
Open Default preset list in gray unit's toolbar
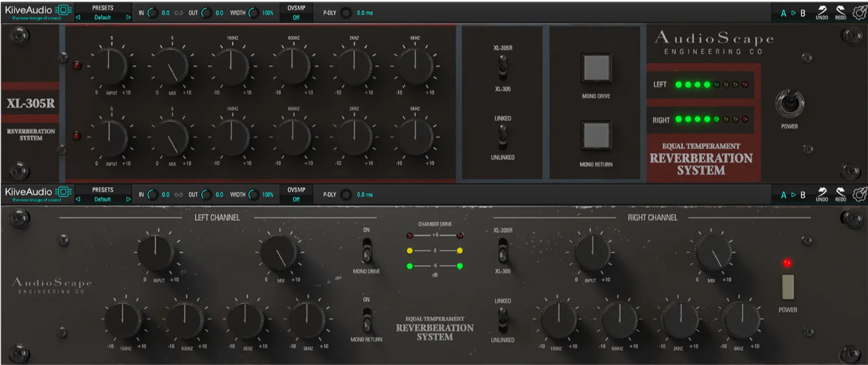coord(103,200)
